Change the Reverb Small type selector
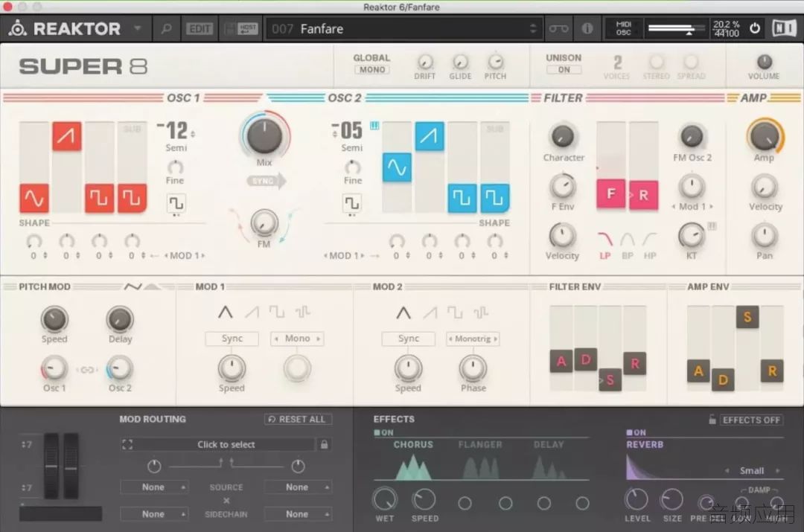Screen dimensions: 804x532 click(752, 470)
